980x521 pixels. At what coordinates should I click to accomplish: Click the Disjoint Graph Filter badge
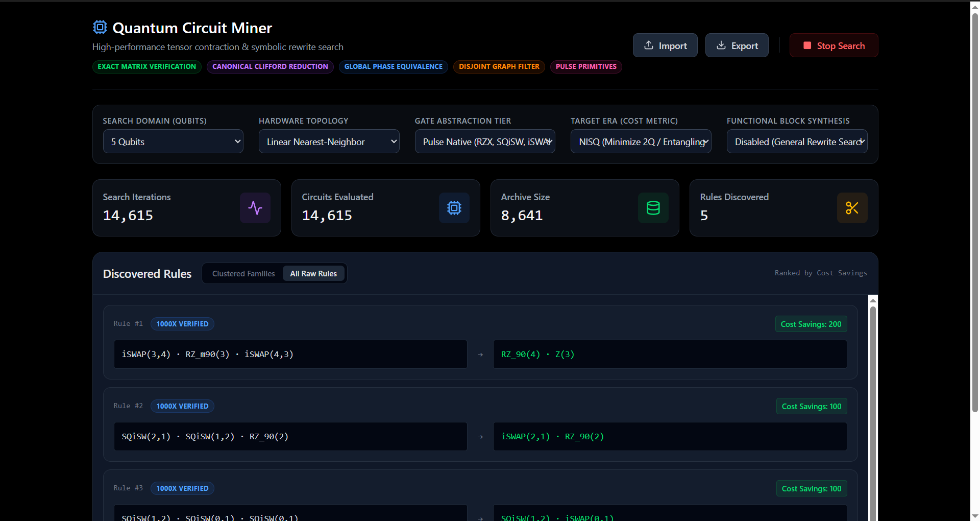(499, 66)
